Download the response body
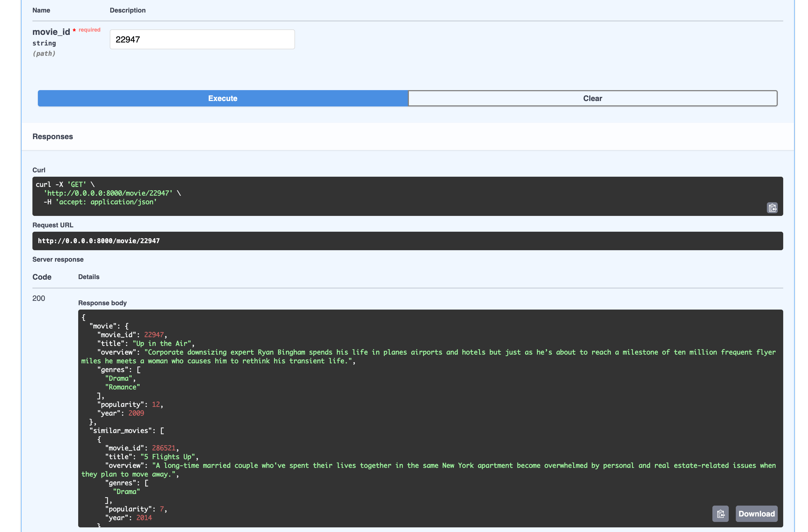 [757, 513]
